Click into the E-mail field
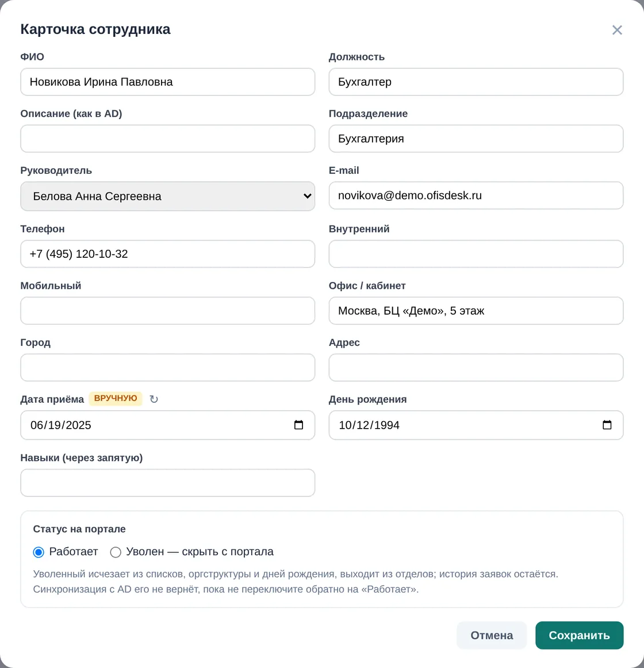This screenshot has height=668, width=644. 476,196
